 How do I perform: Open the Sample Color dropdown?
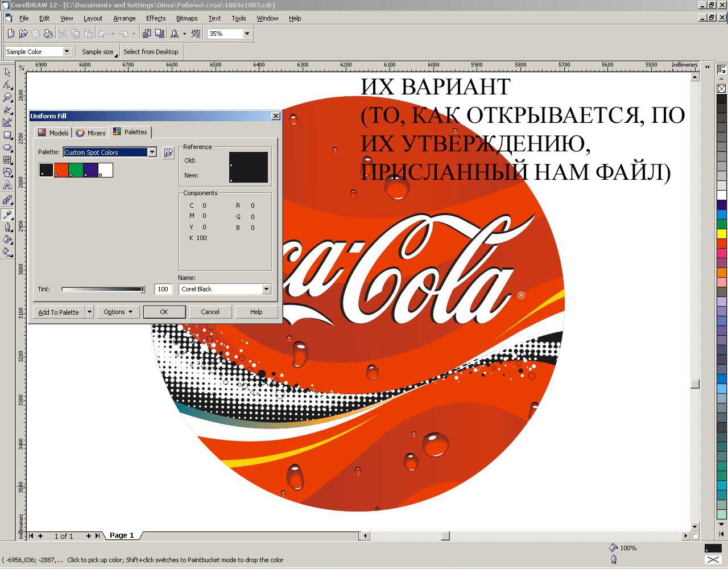[x=67, y=51]
